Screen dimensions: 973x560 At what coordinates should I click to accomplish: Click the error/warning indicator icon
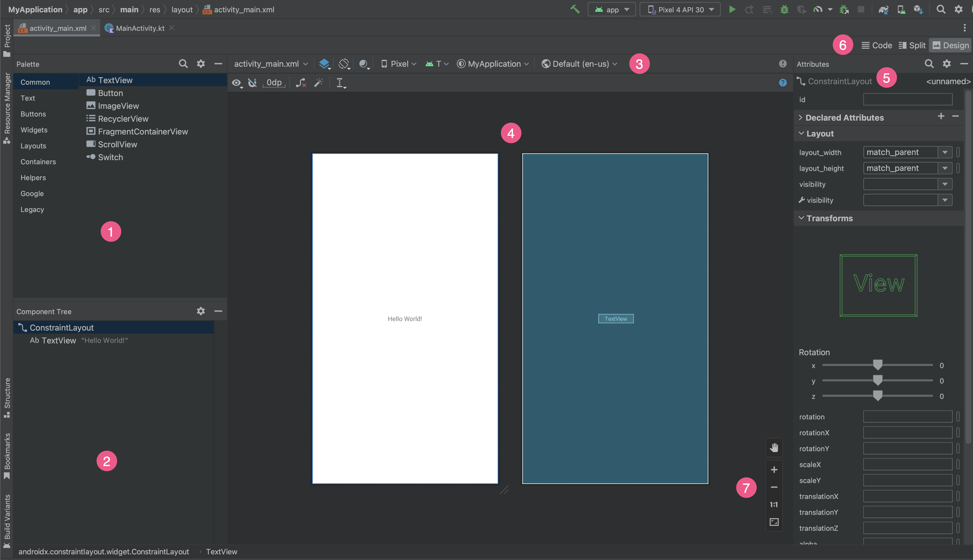tap(783, 63)
